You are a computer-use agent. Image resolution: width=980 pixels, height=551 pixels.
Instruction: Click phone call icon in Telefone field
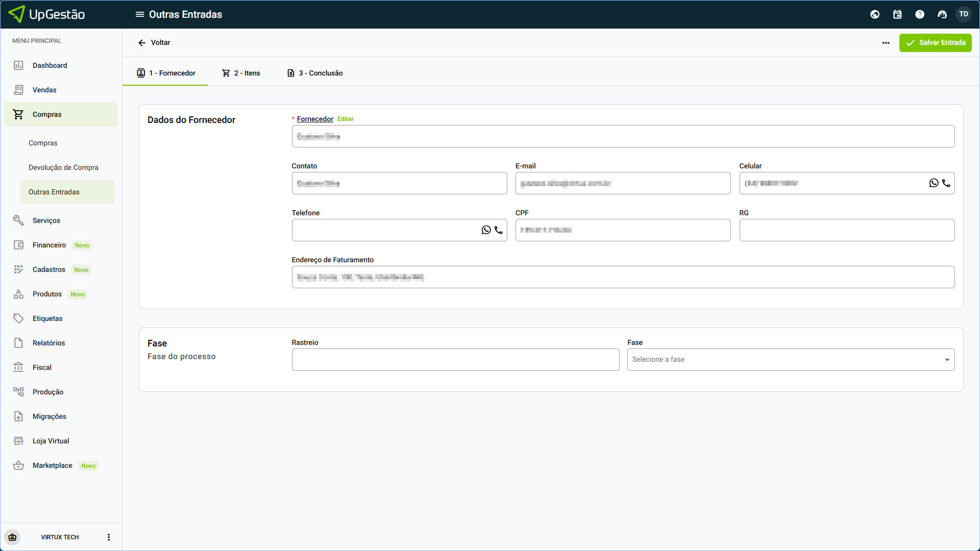point(499,230)
